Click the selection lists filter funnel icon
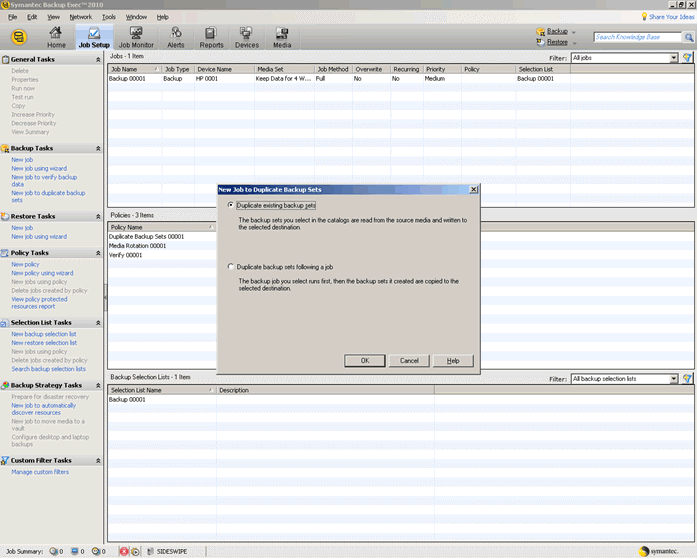 (x=687, y=379)
